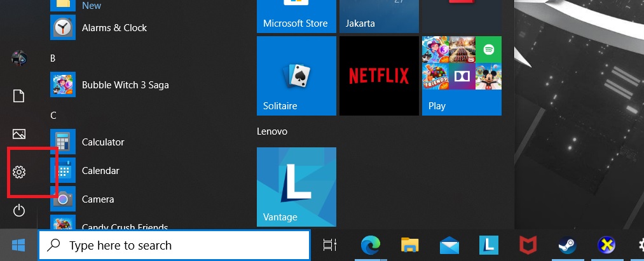Open Documents from the Start sidebar

(19, 96)
